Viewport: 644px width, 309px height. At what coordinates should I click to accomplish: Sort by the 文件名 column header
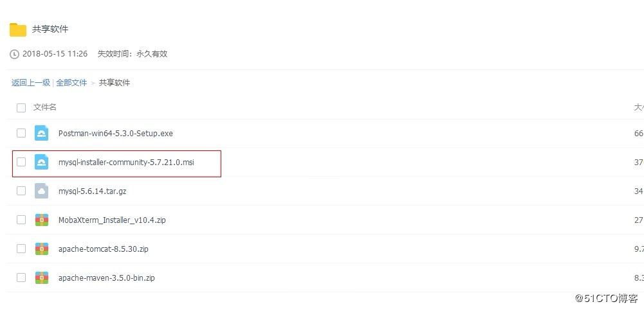coord(45,107)
